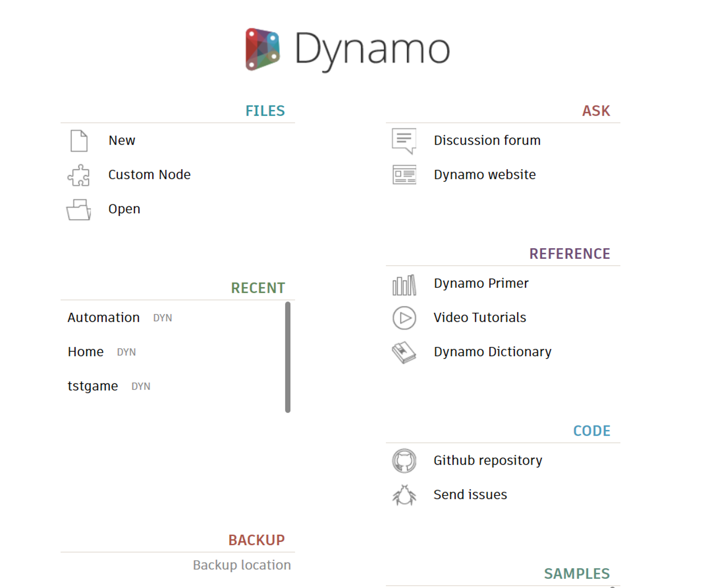Open the Github repository link
The image size is (706, 588).
[488, 461]
